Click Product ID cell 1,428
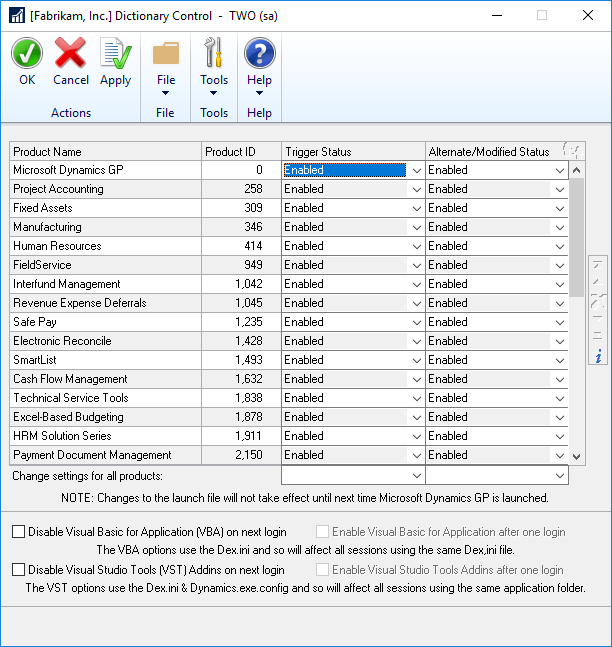This screenshot has width=612, height=647. 241,341
